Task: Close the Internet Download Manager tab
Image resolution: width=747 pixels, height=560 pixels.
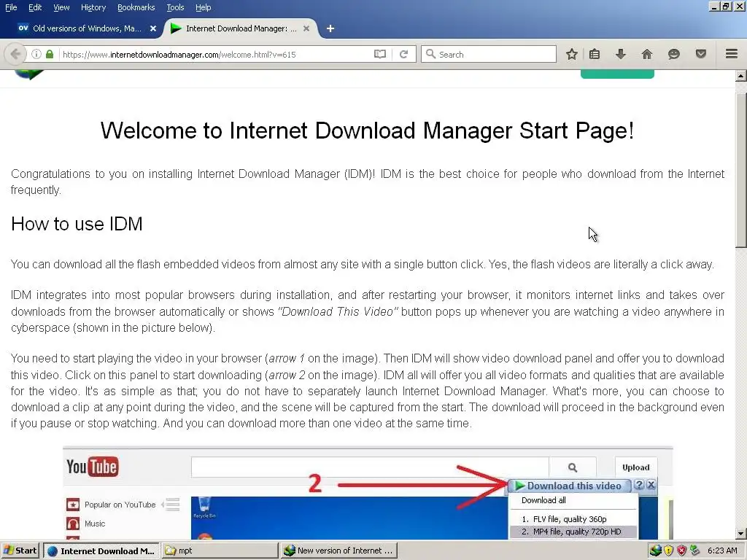Action: 306,28
